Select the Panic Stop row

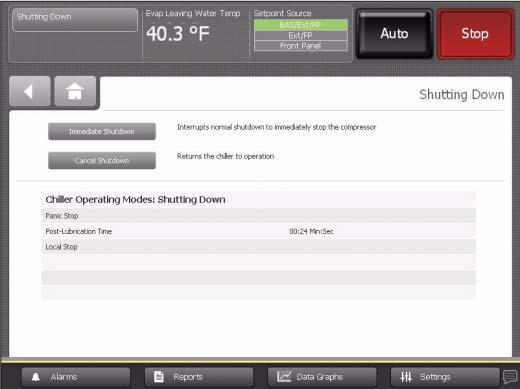coord(259,216)
